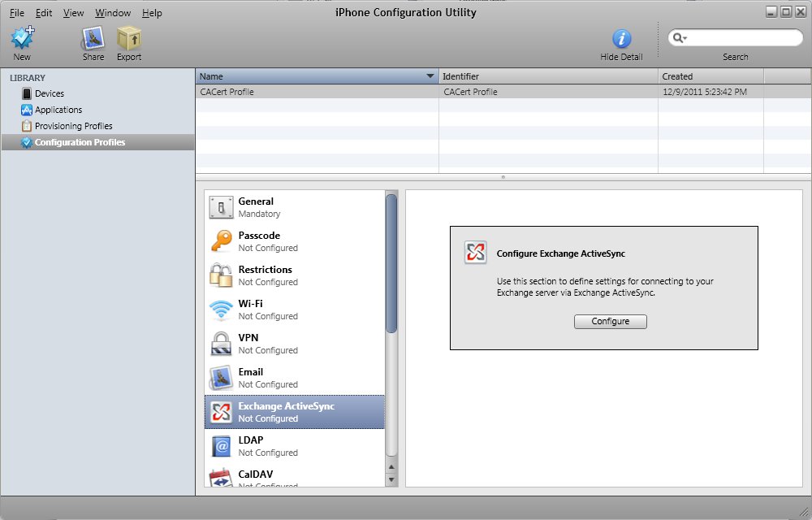The image size is (812, 520).
Task: Open the Window menu
Action: pyautogui.click(x=112, y=13)
